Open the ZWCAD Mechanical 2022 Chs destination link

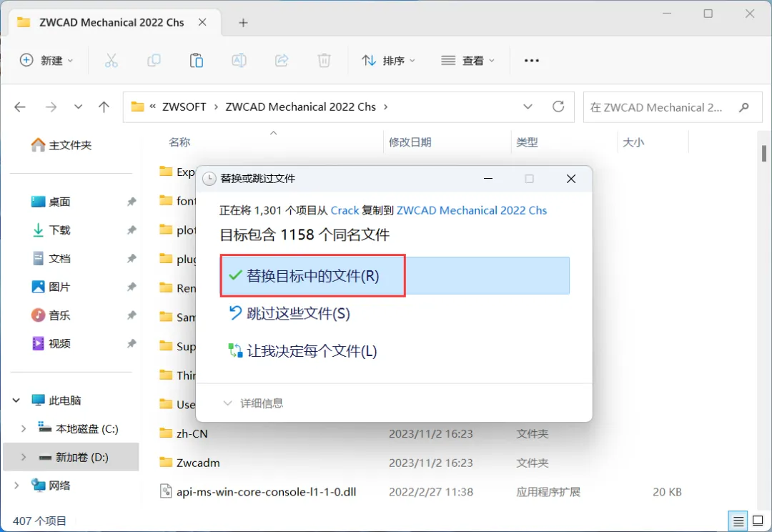pyautogui.click(x=472, y=211)
